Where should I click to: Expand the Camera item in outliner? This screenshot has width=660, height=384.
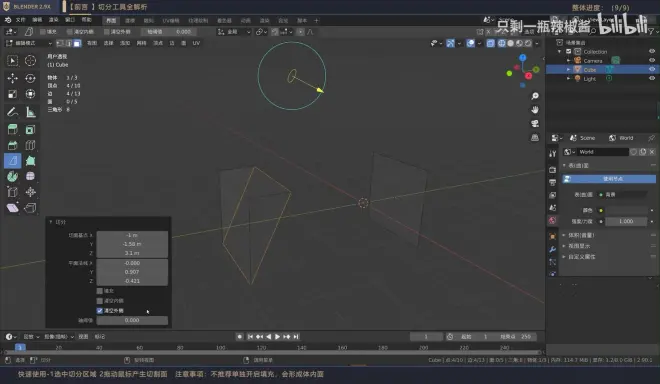point(569,61)
